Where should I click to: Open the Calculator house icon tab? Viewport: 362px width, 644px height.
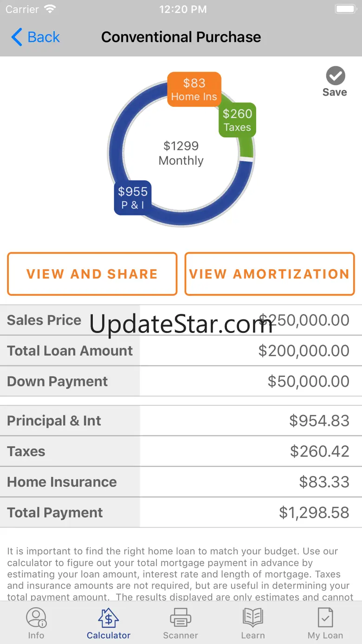109,618
